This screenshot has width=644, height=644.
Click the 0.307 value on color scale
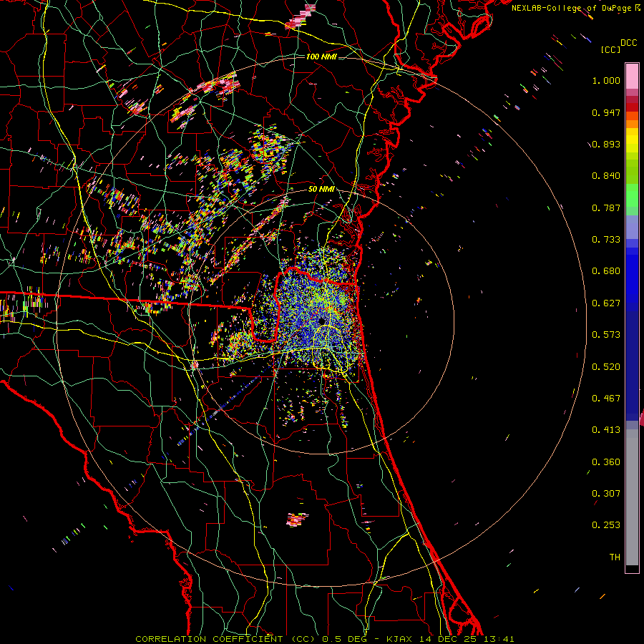click(x=606, y=494)
